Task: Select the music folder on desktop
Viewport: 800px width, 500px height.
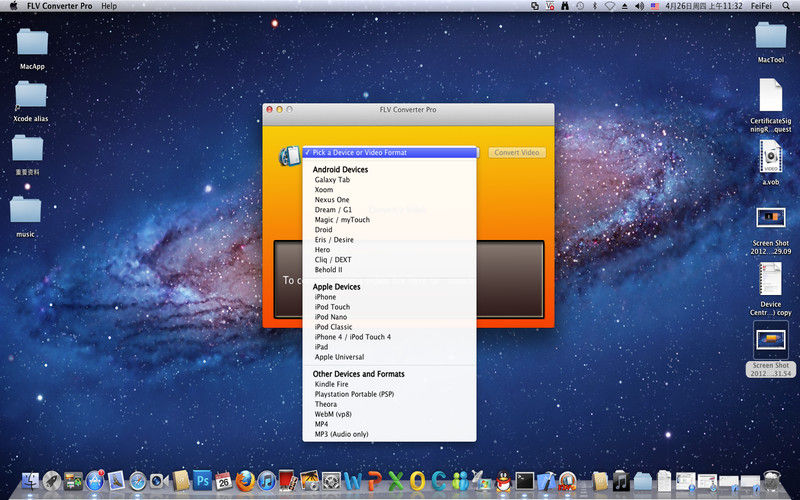Action: coord(25,217)
